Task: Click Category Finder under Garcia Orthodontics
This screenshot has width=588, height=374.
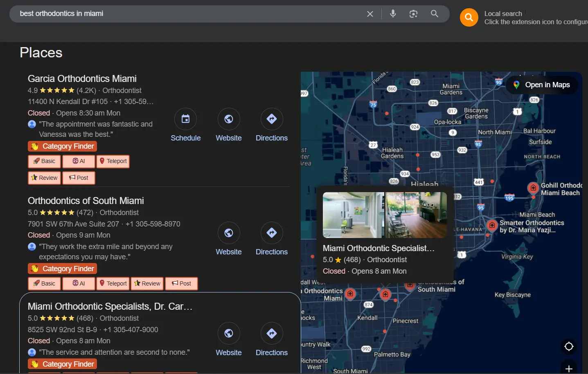Action: [x=63, y=146]
